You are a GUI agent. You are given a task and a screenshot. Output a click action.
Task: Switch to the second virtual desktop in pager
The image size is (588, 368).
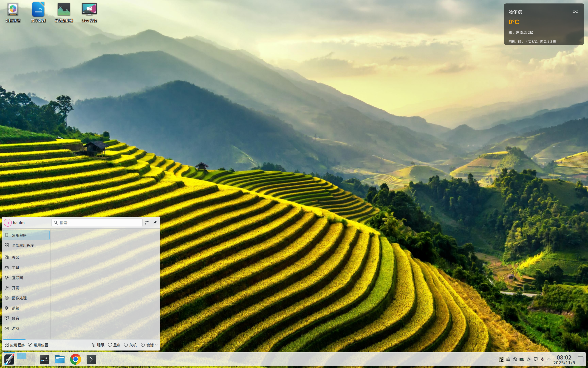(31, 356)
